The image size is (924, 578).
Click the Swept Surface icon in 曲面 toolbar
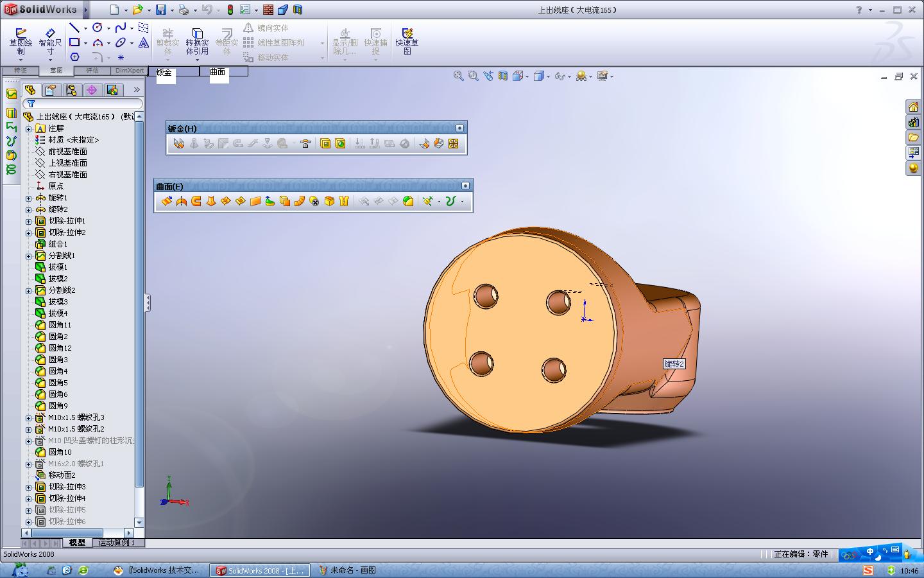pos(196,201)
